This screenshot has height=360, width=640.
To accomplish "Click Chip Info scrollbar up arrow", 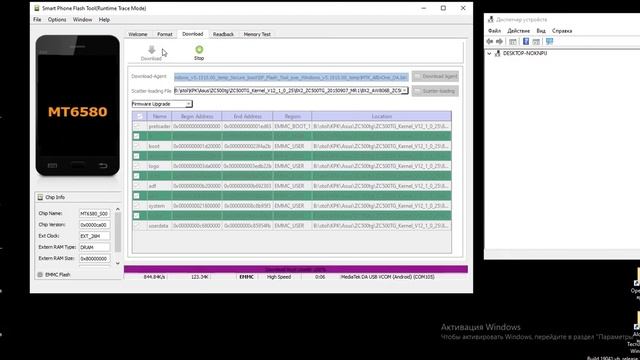I will pos(118,209).
